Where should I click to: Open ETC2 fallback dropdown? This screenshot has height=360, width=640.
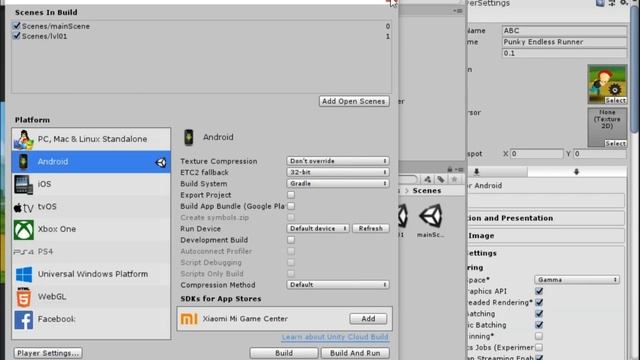338,172
